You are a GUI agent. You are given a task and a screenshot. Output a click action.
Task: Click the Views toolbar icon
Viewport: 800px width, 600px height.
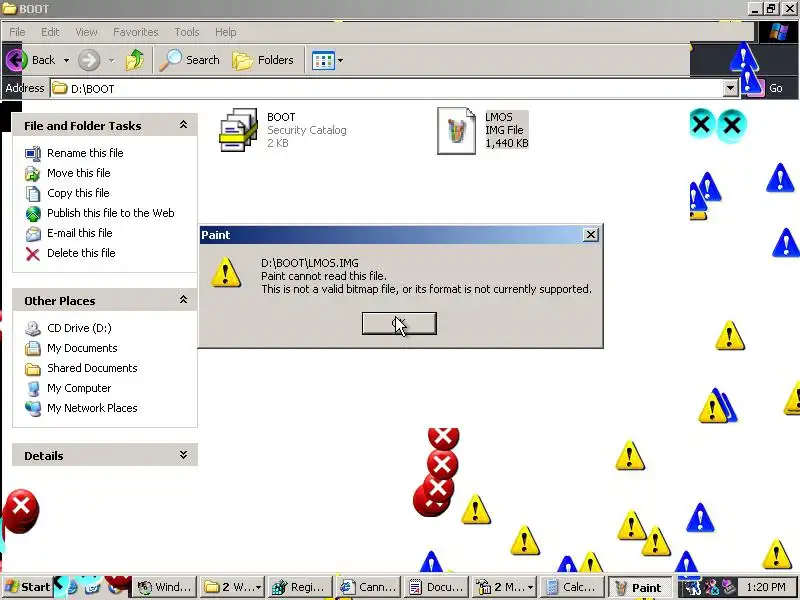point(323,60)
